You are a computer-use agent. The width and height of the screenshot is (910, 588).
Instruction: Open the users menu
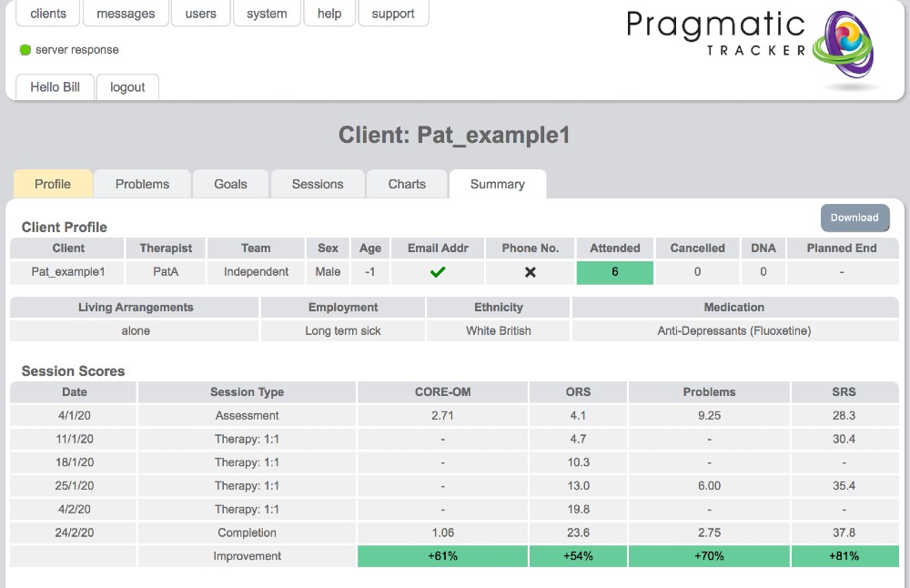[200, 13]
